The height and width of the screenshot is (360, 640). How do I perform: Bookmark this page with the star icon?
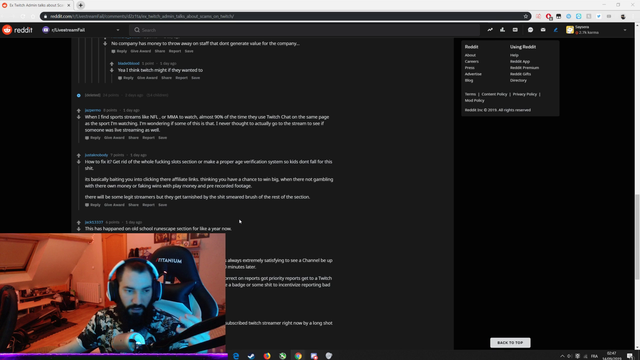[x=526, y=16]
